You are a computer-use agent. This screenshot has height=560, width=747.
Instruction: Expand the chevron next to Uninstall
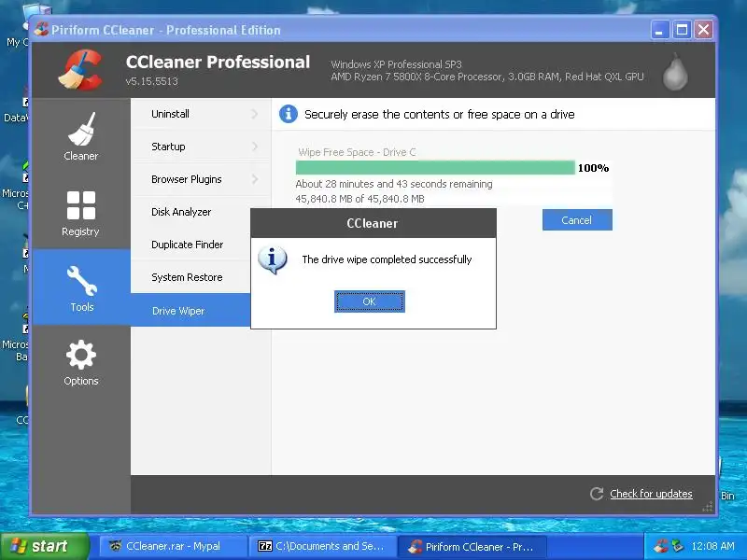pos(255,114)
